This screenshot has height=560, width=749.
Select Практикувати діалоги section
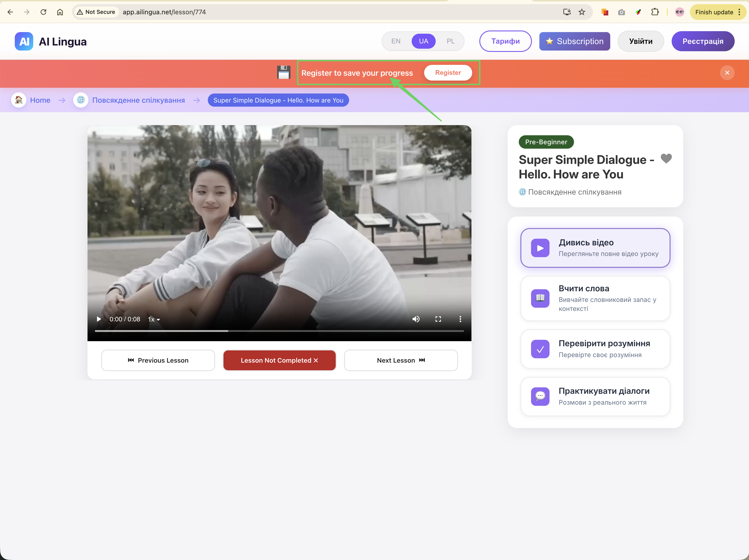pyautogui.click(x=595, y=397)
